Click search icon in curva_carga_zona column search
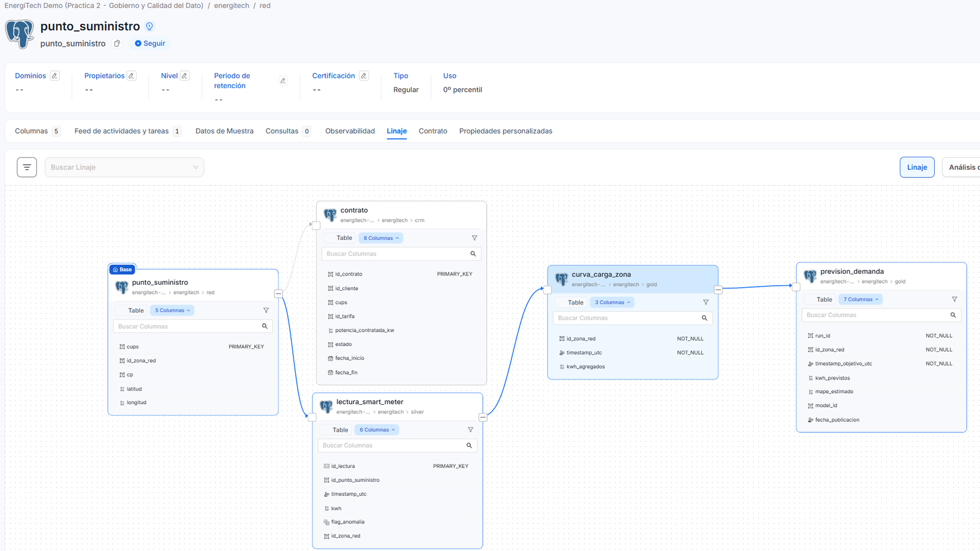980x551 pixels. pos(704,318)
